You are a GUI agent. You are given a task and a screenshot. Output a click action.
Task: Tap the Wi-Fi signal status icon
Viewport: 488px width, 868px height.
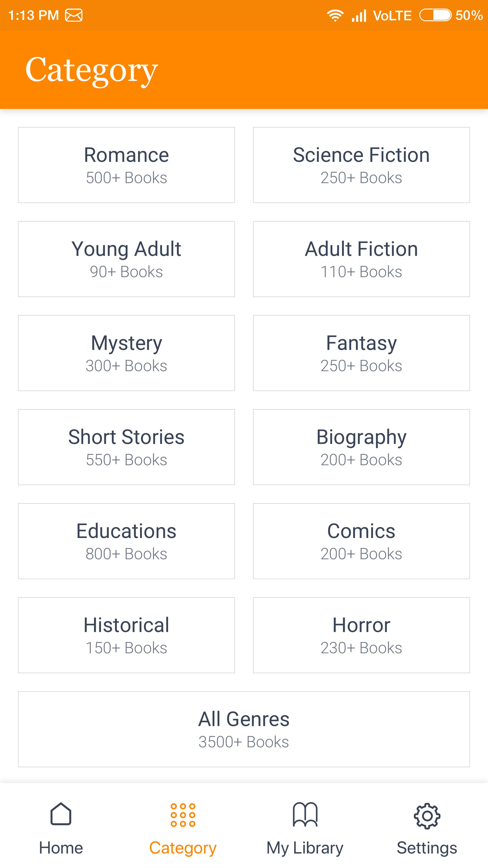click(x=335, y=16)
